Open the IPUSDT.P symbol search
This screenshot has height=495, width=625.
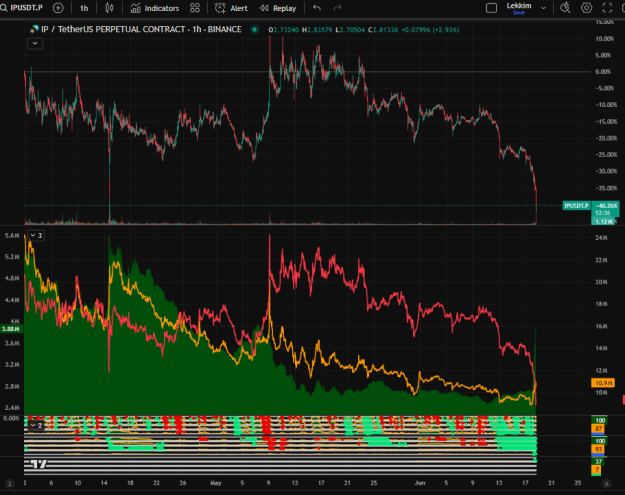coord(22,8)
